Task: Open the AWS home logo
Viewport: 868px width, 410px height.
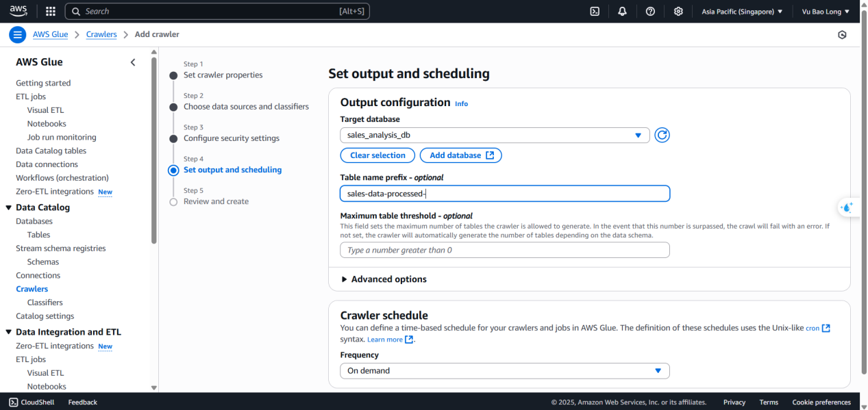Action: coord(18,11)
